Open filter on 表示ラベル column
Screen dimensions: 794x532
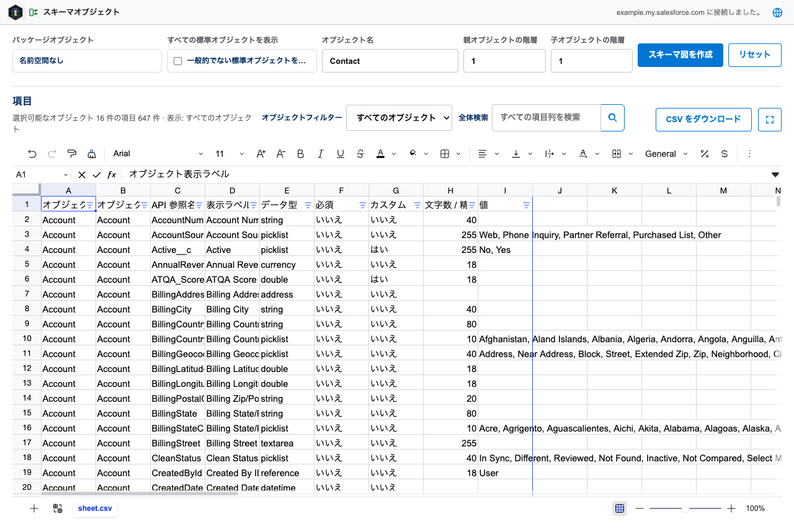254,205
